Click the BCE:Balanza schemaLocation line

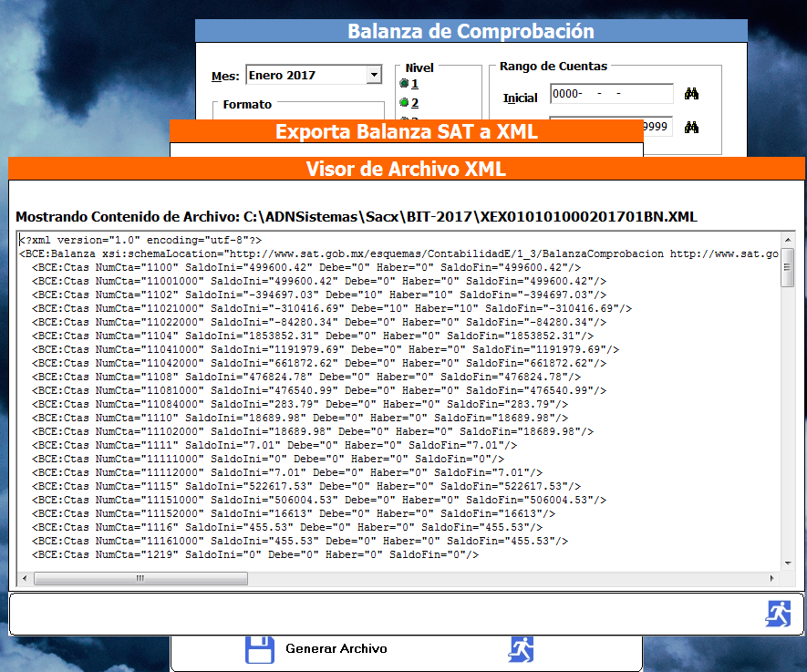398,253
